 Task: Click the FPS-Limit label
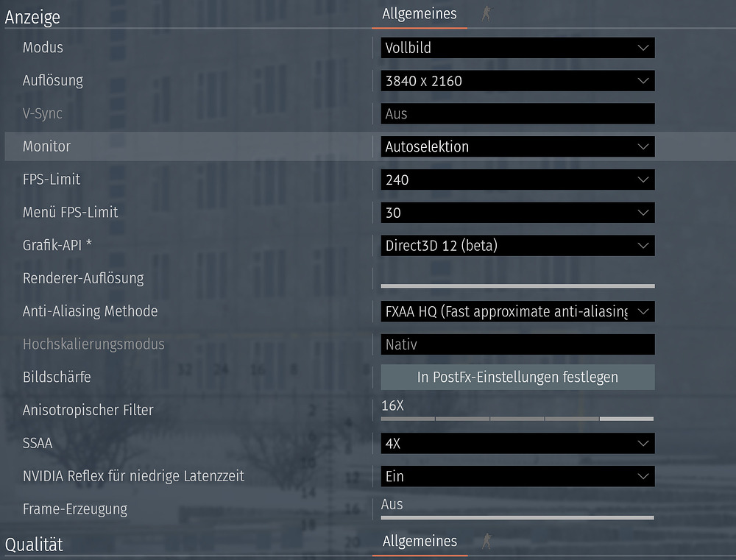click(x=52, y=180)
